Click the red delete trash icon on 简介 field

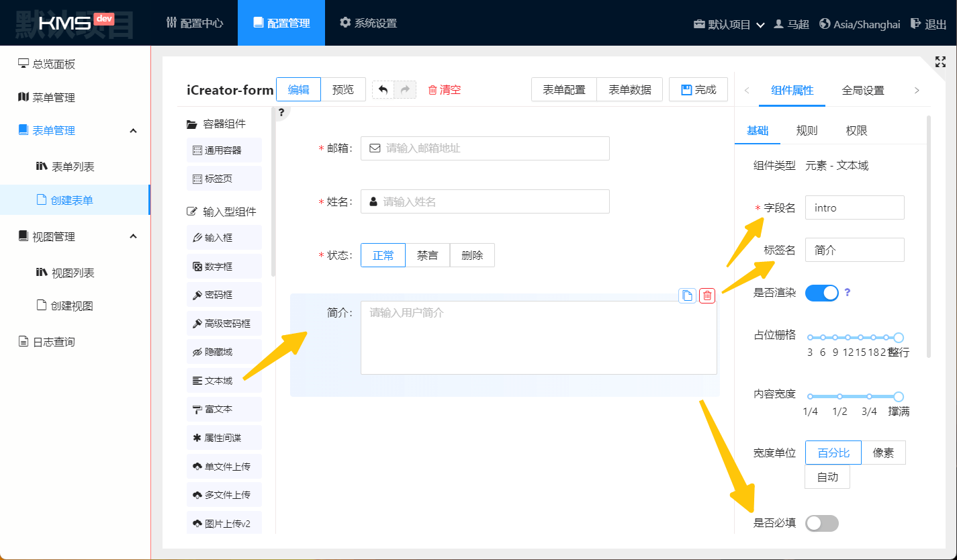point(707,295)
